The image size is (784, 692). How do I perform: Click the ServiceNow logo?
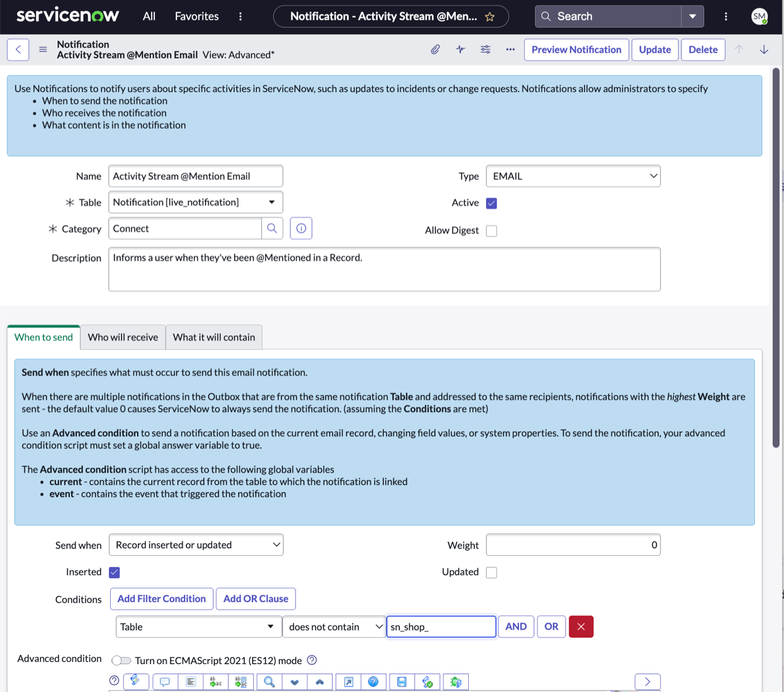click(x=68, y=15)
